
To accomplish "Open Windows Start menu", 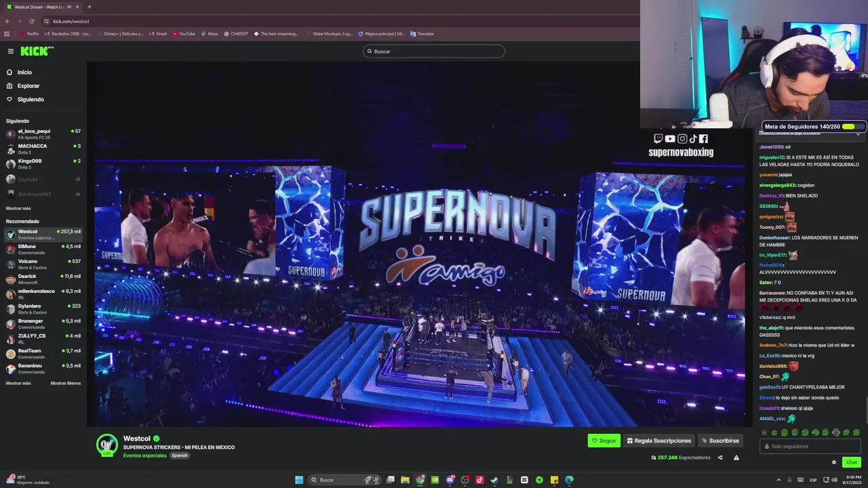I will pos(299,480).
